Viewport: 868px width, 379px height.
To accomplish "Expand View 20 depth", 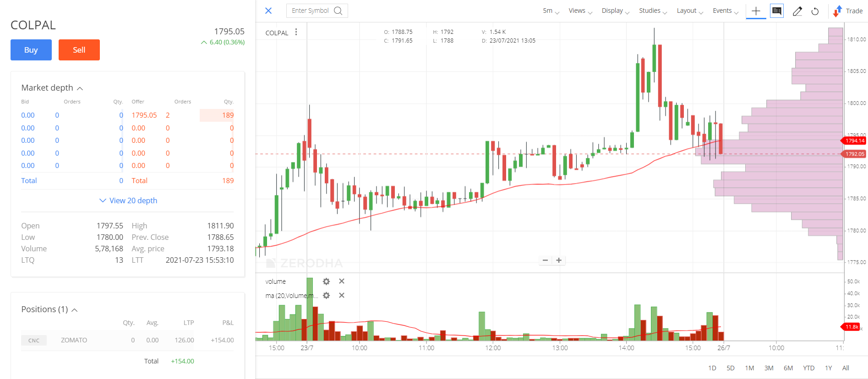I will [x=128, y=200].
